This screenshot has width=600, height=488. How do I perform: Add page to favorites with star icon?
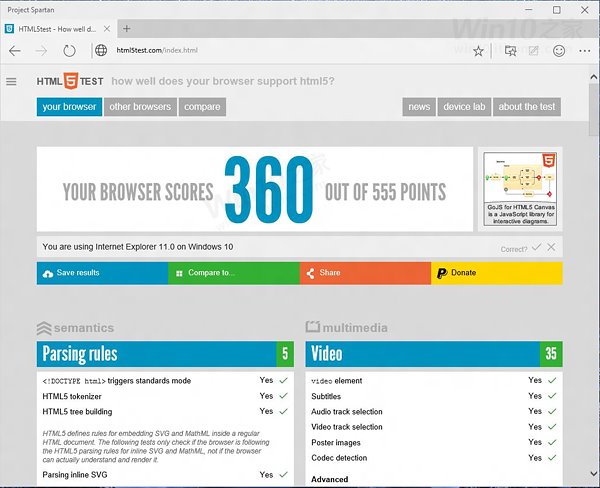[478, 51]
